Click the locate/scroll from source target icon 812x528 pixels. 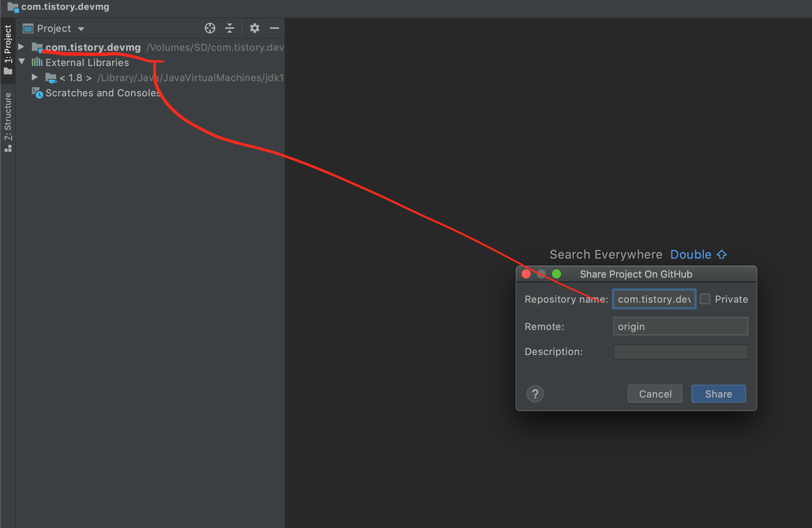[210, 28]
